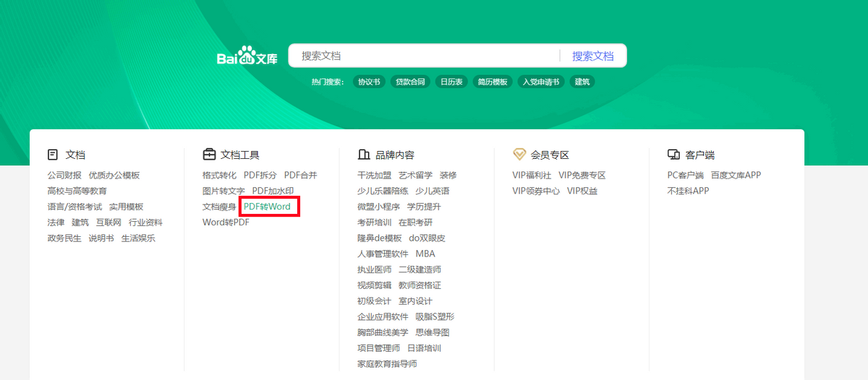Click the 文档工具 toolbox icon
Image resolution: width=868 pixels, height=380 pixels.
pos(209,155)
